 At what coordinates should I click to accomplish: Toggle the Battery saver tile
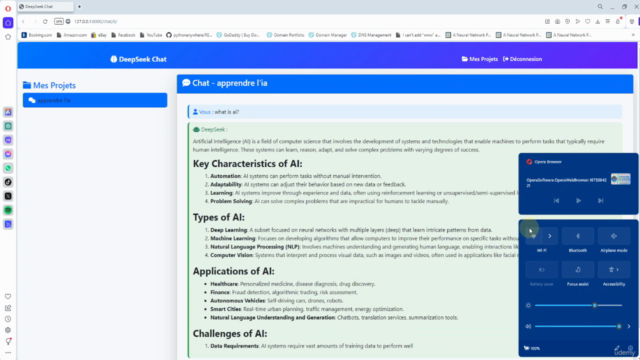pyautogui.click(x=542, y=270)
